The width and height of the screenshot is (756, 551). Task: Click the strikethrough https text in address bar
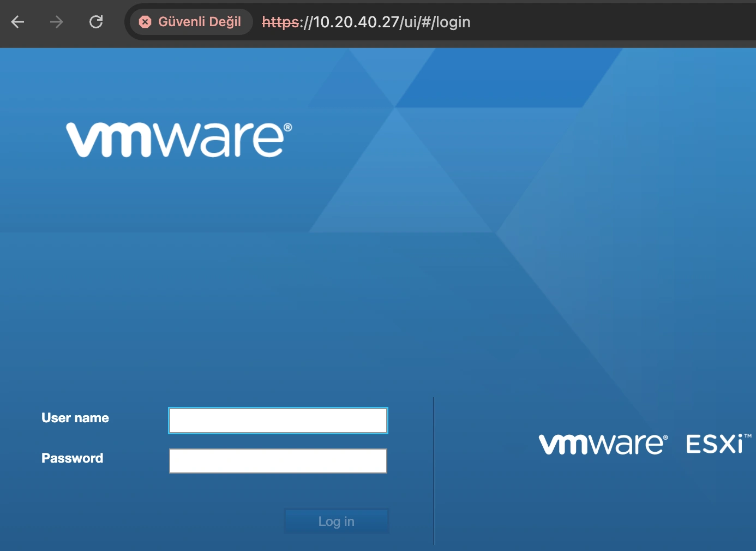[x=280, y=22]
